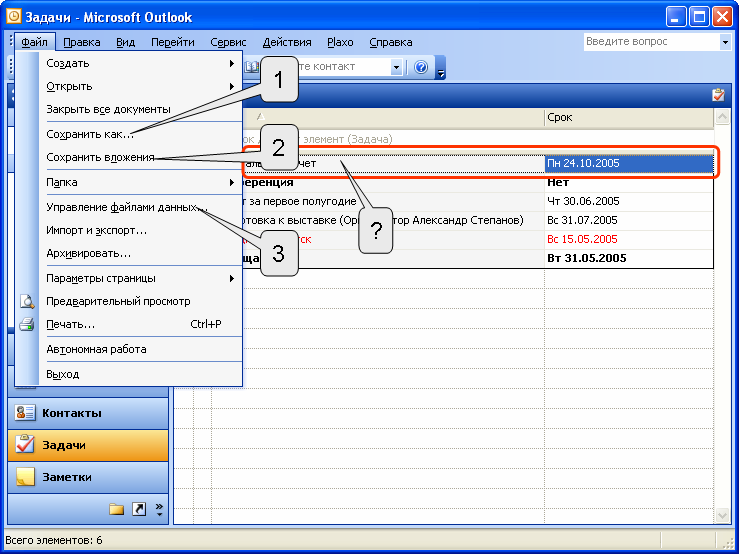
Task: Click the print preview magnifier icon
Action: point(27,302)
